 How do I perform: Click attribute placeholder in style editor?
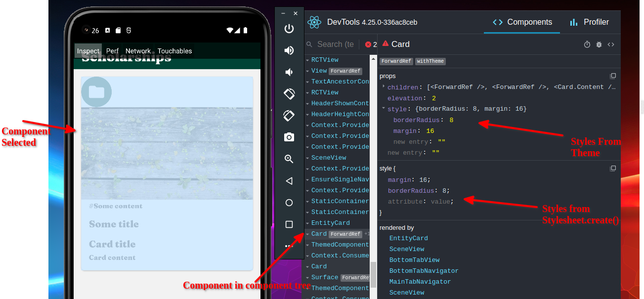point(405,202)
